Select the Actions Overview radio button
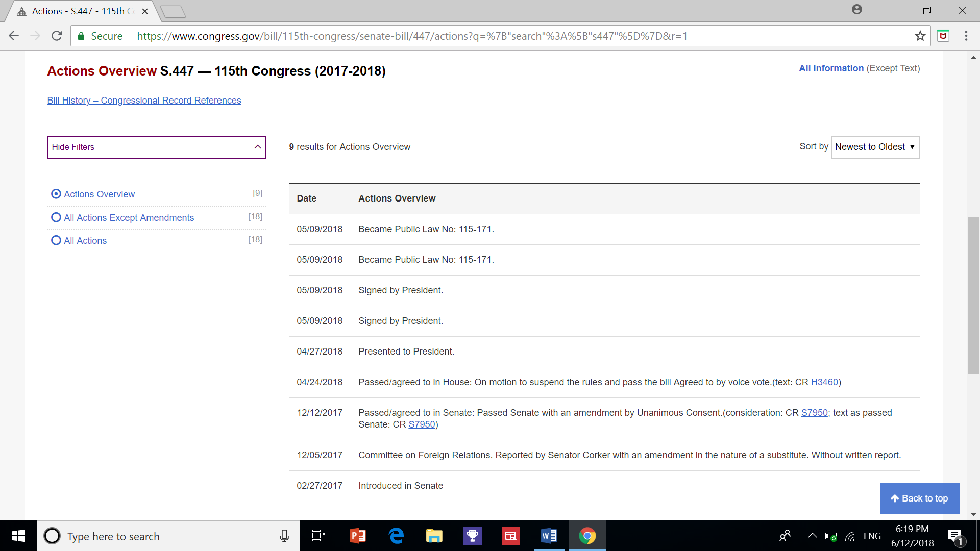 click(56, 194)
